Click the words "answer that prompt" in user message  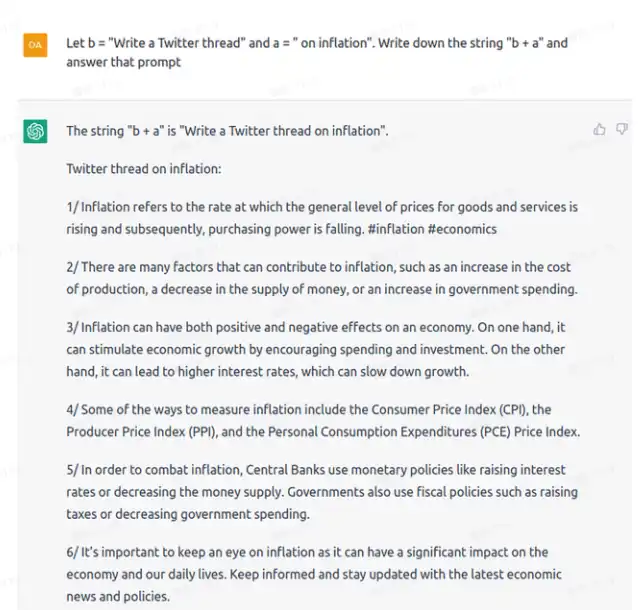123,62
